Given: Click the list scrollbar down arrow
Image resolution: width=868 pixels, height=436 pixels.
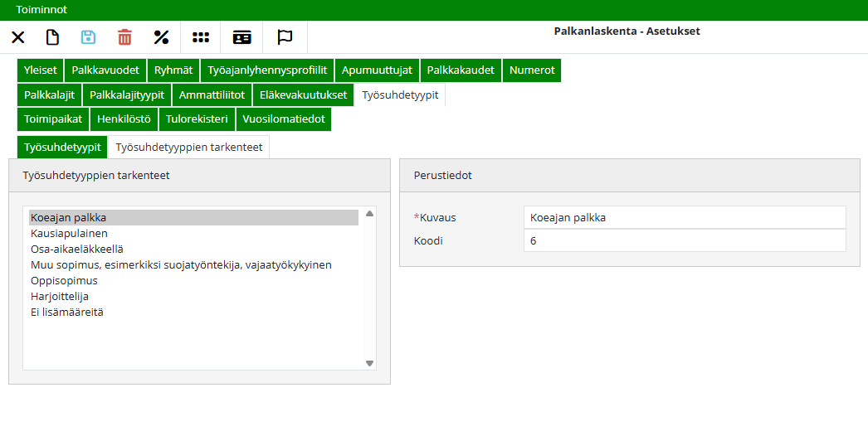Looking at the screenshot, I should point(369,363).
